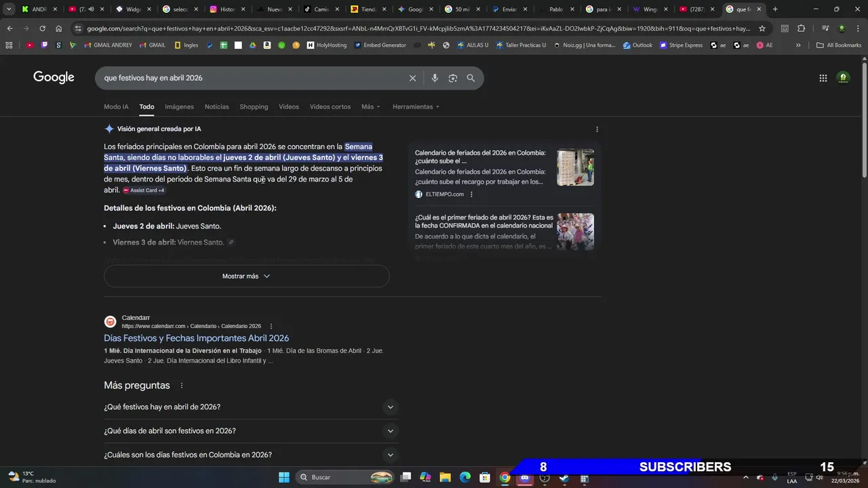Screen dimensions: 868x488
Task: Show more bookmarks with the chevron
Action: tap(798, 45)
